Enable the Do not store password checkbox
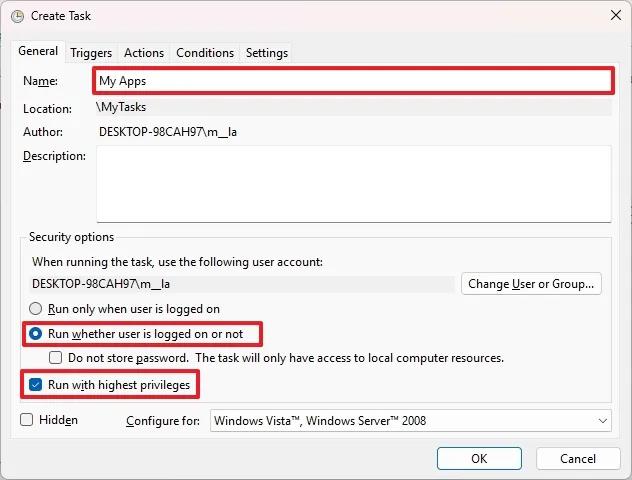The height and width of the screenshot is (480, 632). (x=57, y=357)
